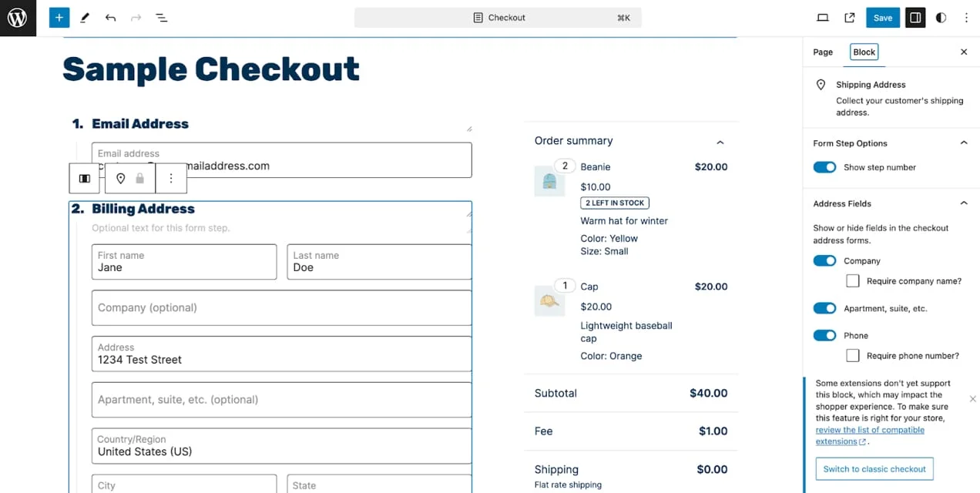Click the Save button

pos(882,17)
